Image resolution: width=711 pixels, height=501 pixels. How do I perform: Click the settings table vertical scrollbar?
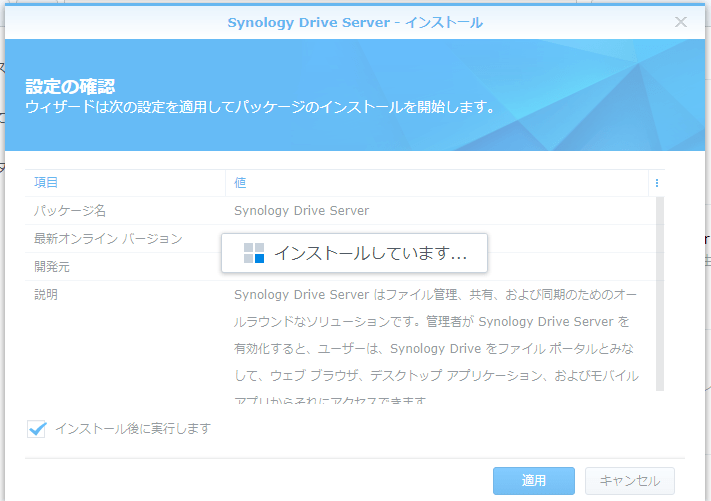(660, 294)
